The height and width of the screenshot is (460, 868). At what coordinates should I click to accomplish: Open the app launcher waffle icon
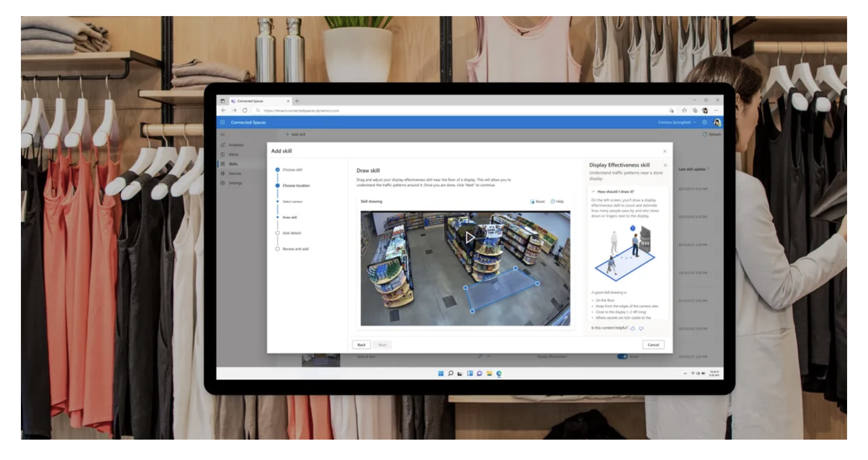tap(223, 122)
